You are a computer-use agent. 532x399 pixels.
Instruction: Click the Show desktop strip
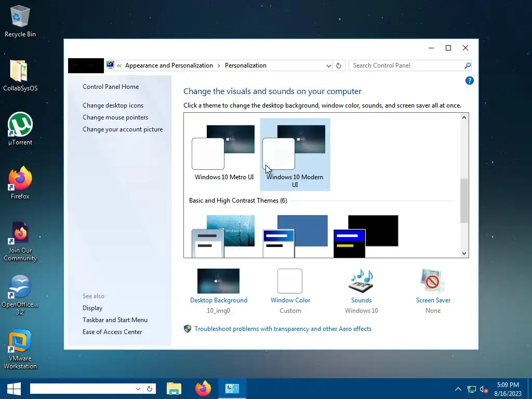click(x=530, y=389)
